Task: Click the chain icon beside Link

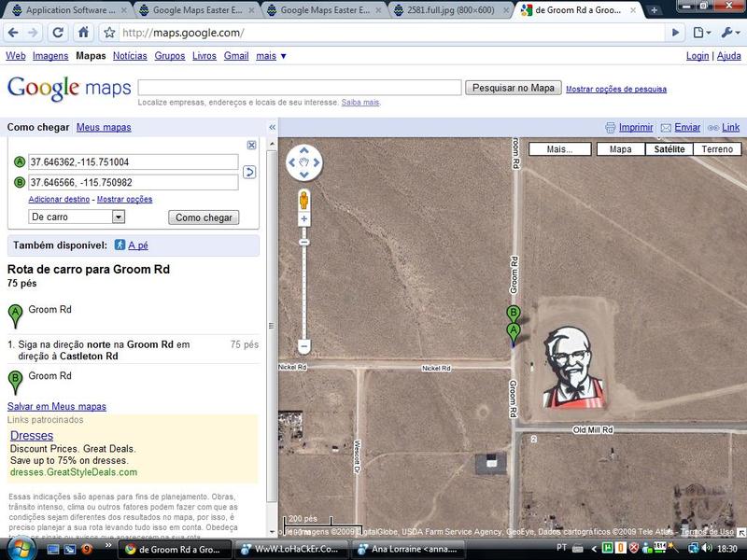Action: (x=713, y=128)
